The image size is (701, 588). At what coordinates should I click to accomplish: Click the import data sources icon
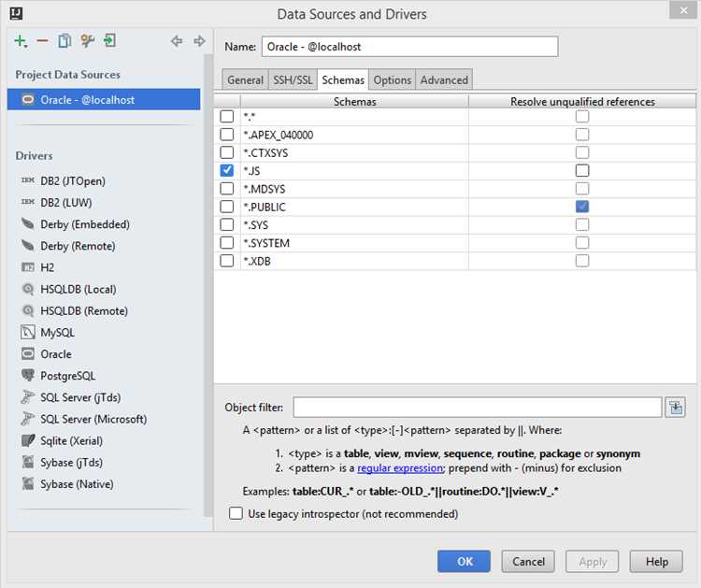click(110, 41)
